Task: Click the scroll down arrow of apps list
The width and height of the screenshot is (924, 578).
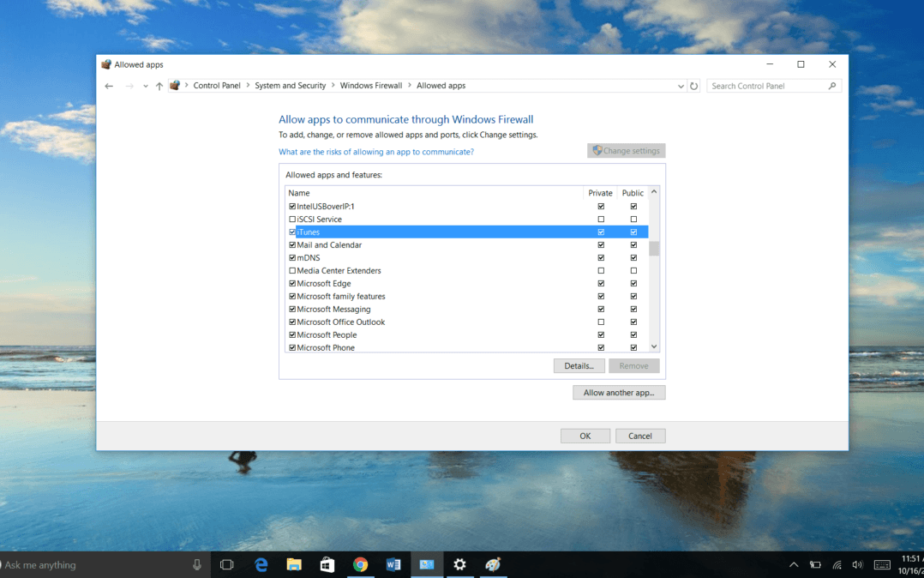Action: click(654, 346)
